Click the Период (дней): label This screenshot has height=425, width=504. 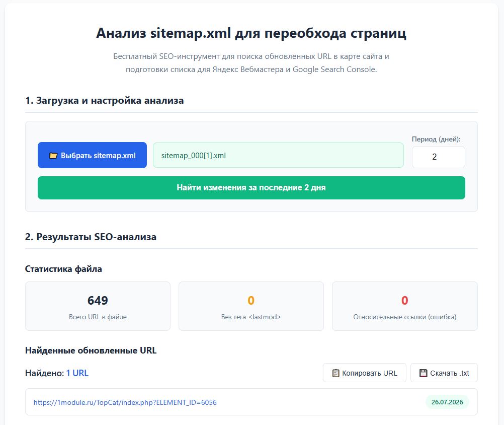(436, 139)
